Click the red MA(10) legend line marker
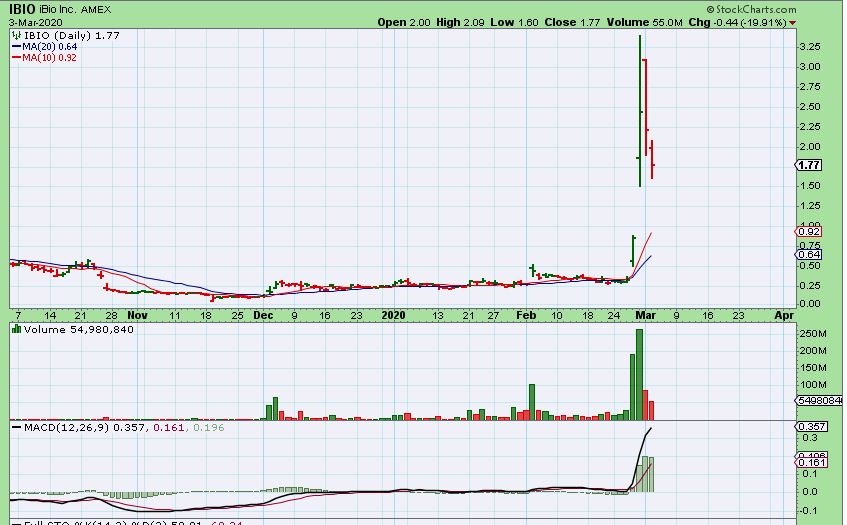847x525 pixels. (x=15, y=58)
